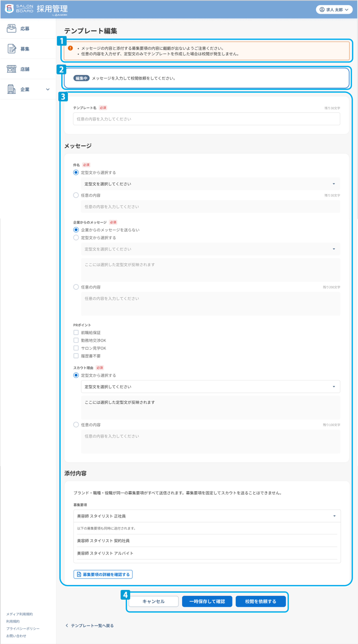Select 企業からのメッセージを送らない radio
This screenshot has height=644, width=358.
76,230
